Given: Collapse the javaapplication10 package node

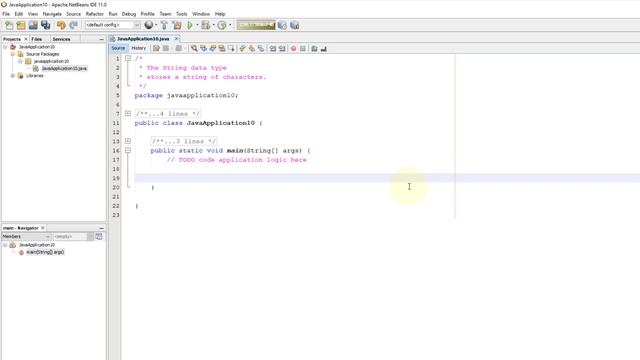Looking at the screenshot, I should (x=20, y=61).
